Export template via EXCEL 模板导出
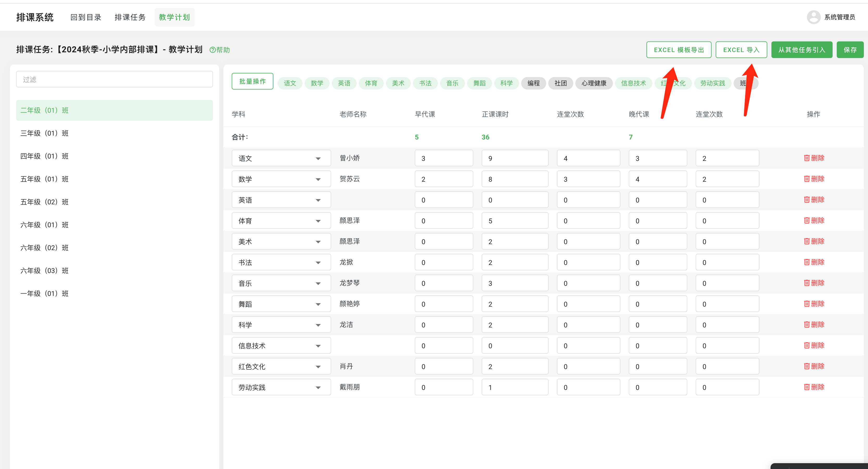Viewport: 868px width, 469px height. click(679, 49)
